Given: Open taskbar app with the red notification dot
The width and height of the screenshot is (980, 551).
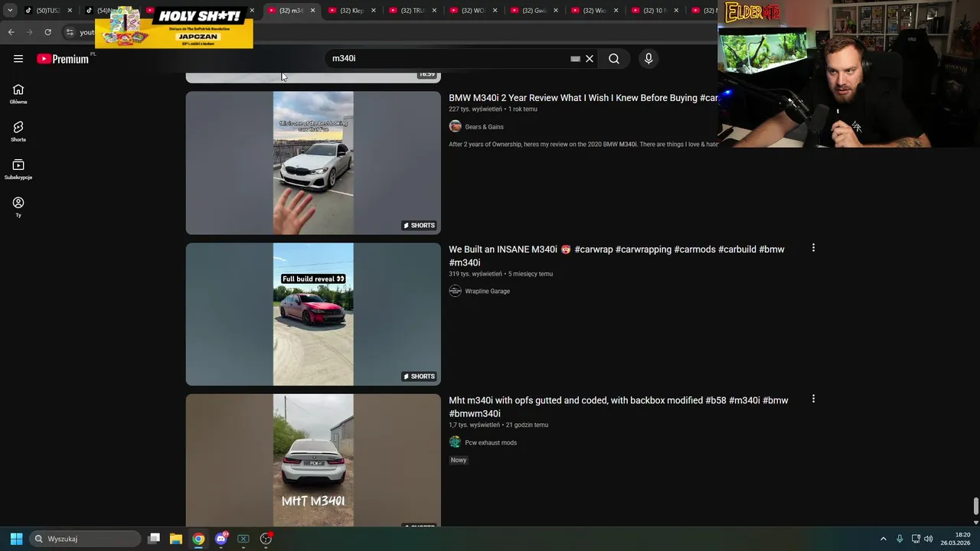Looking at the screenshot, I should 266,539.
